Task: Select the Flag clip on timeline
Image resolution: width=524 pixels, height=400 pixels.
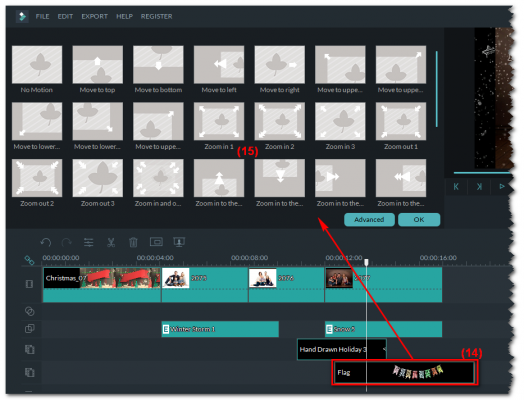Action: pos(404,372)
